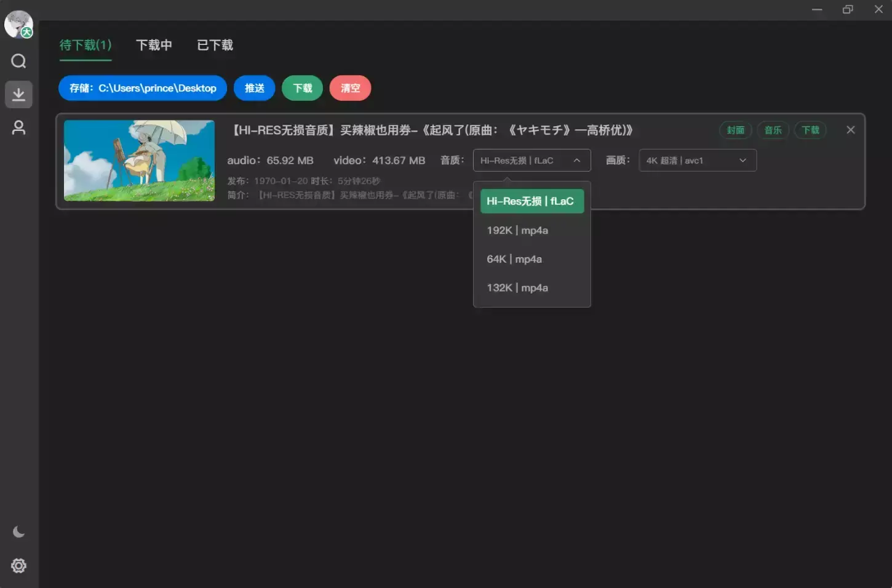
Task: Open the search icon in the sidebar
Action: coord(18,61)
